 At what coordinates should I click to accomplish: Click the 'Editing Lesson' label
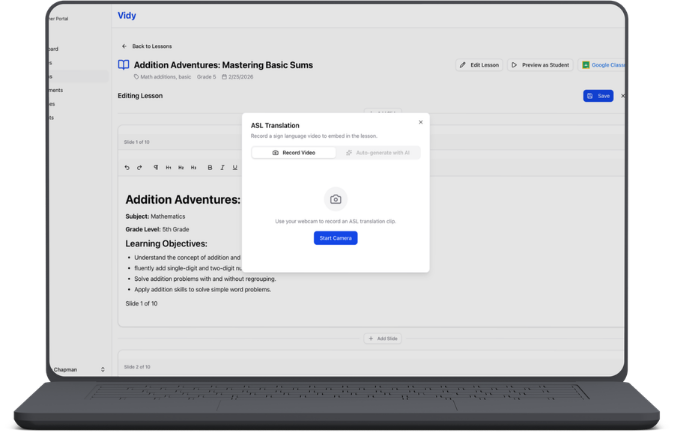pyautogui.click(x=140, y=96)
